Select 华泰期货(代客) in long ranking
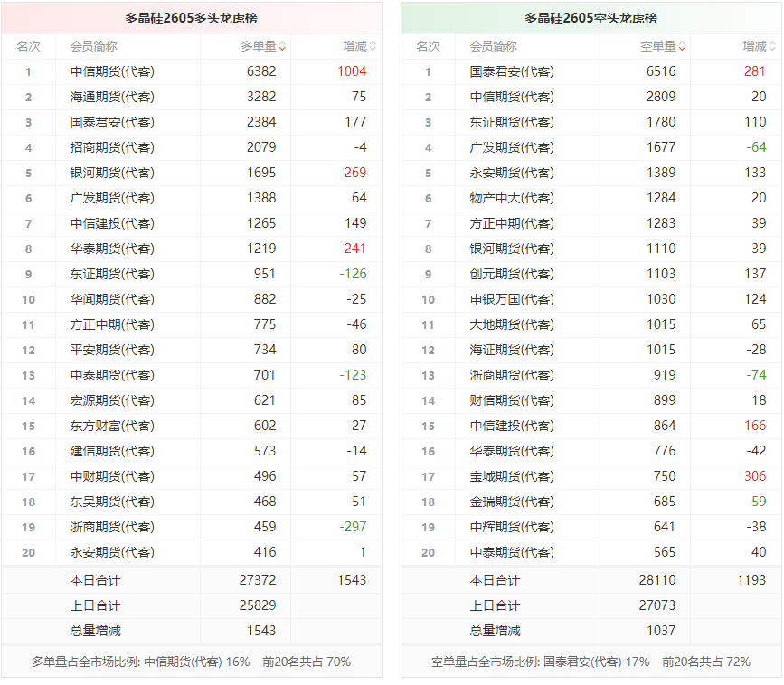Viewport: 784px width, 685px height. (x=112, y=249)
